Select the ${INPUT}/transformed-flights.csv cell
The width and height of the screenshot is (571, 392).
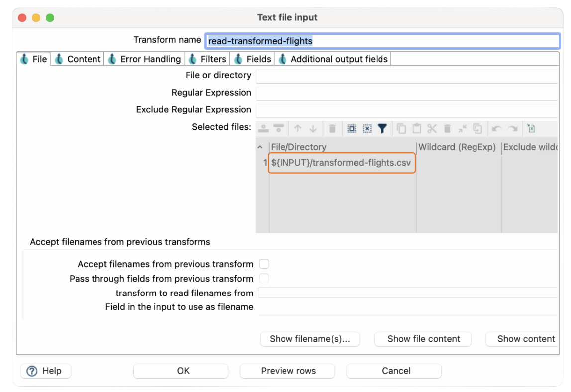[x=342, y=163]
